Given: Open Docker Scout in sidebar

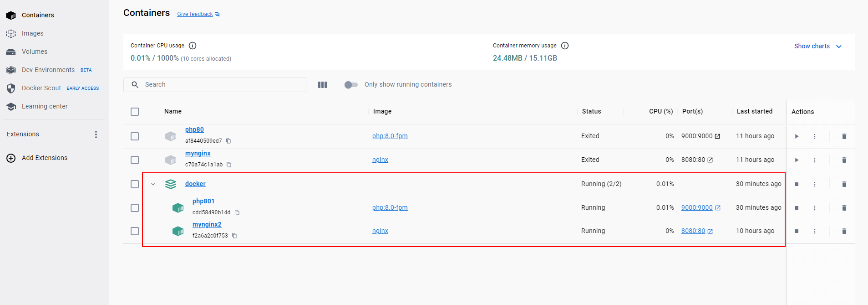Looking at the screenshot, I should (x=52, y=88).
